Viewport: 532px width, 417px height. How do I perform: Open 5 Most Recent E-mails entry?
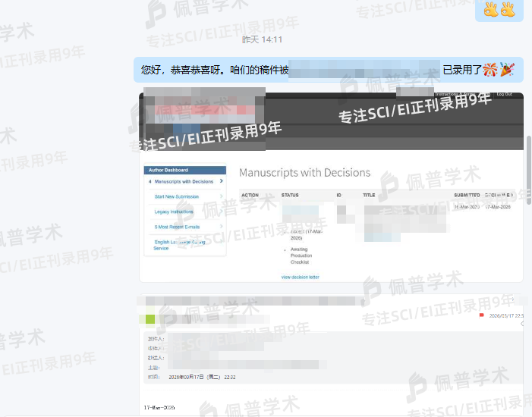pyautogui.click(x=177, y=227)
